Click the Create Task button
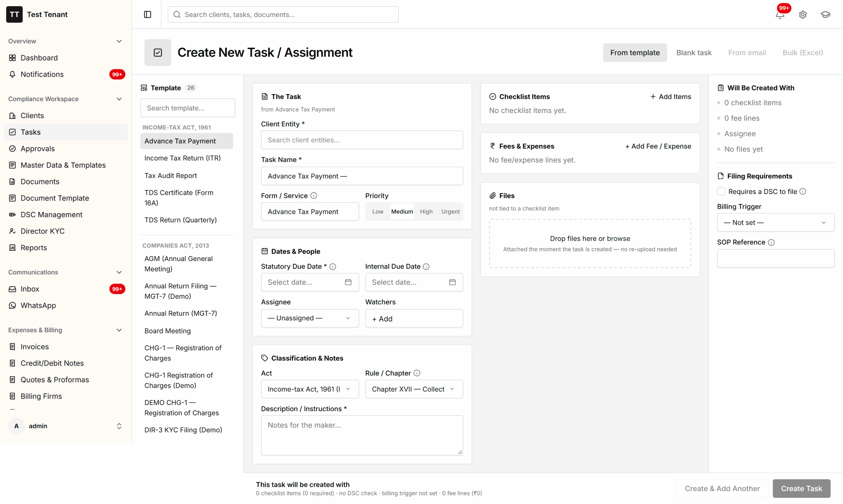Image resolution: width=843 pixels, height=504 pixels. 801,489
